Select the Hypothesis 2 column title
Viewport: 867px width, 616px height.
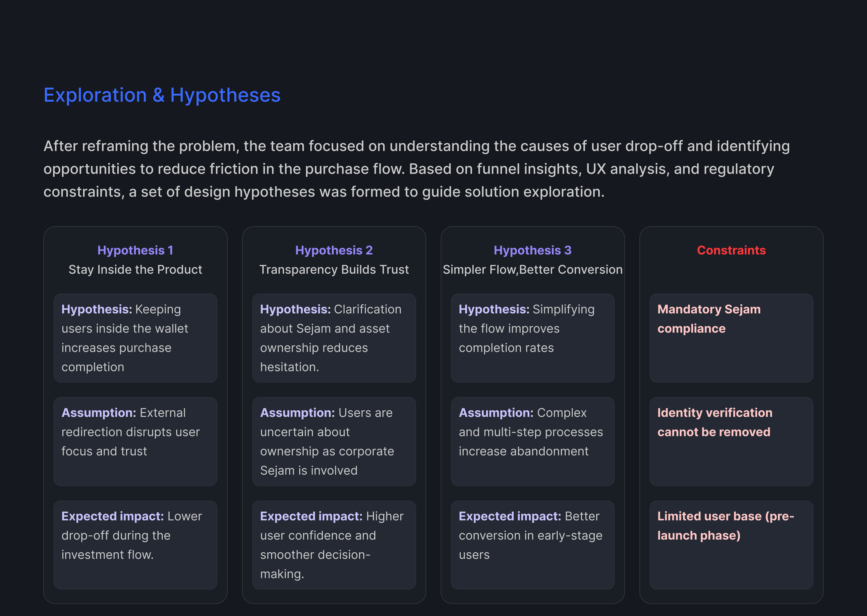pyautogui.click(x=334, y=250)
